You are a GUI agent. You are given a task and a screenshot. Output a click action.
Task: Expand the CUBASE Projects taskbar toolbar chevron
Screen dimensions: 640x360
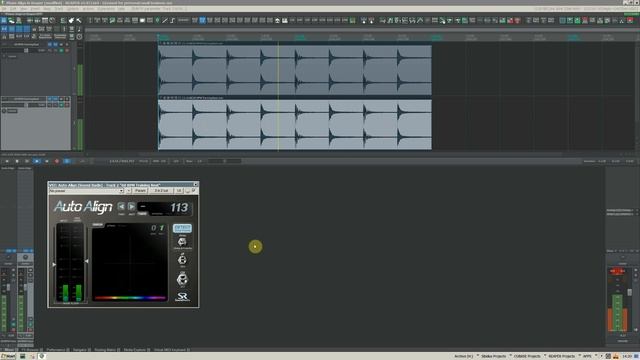(x=544, y=356)
